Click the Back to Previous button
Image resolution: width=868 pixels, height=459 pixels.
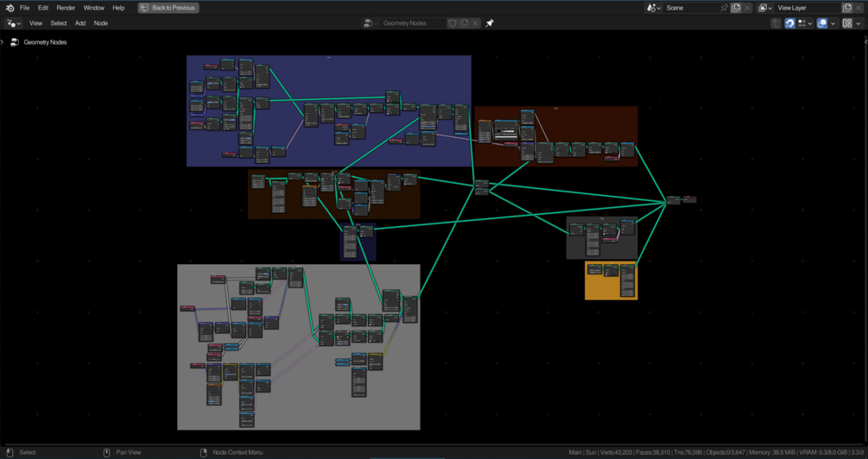(168, 8)
